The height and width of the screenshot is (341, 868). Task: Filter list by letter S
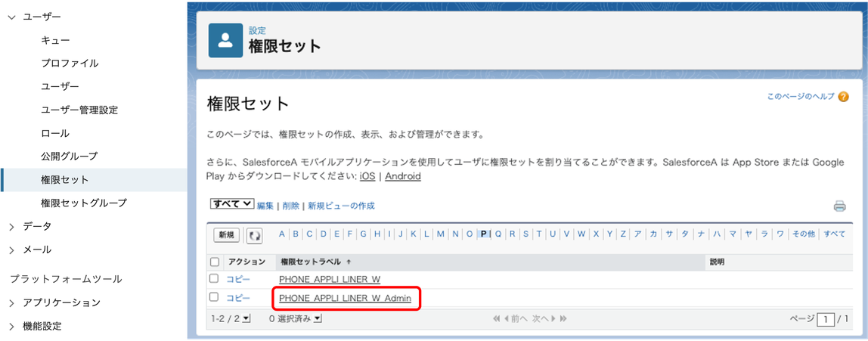[526, 234]
